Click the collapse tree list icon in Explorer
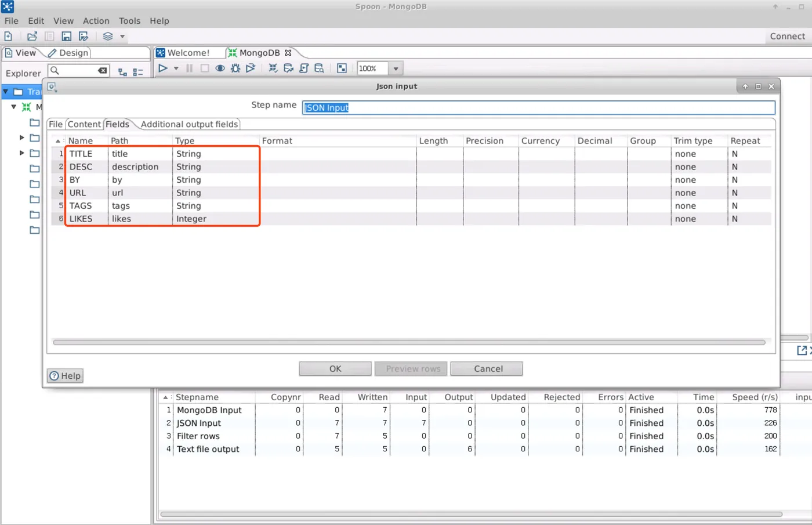The height and width of the screenshot is (525, 812). pyautogui.click(x=138, y=73)
